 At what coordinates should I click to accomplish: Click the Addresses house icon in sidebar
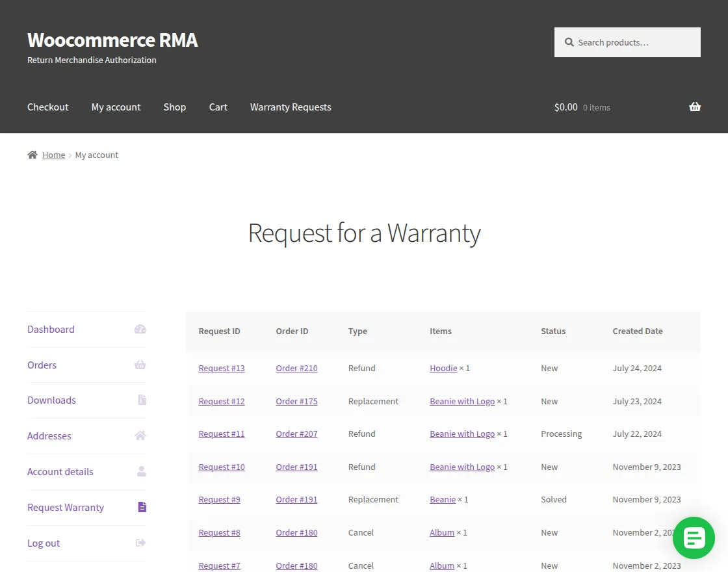140,435
